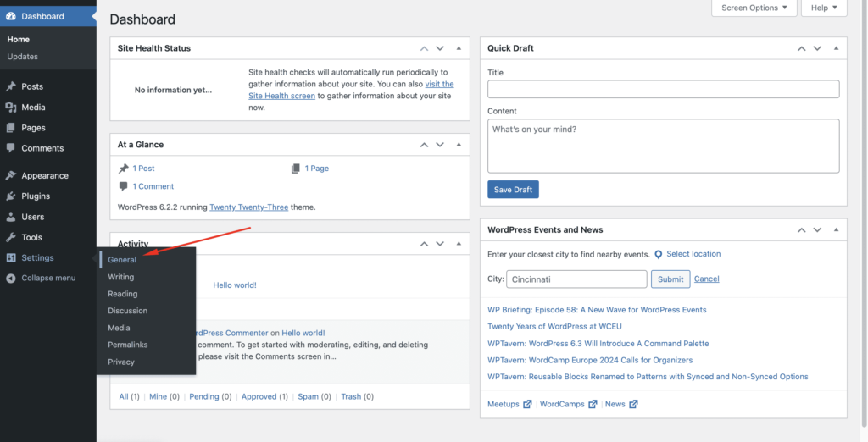
Task: Collapse WordPress Events and News panel
Action: [x=836, y=229]
